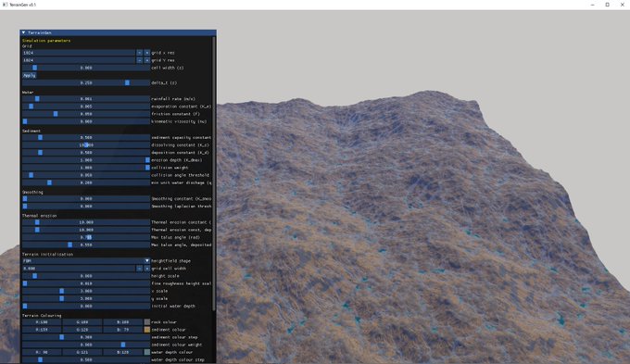Click the x scale slider handle
The image size is (630, 364).
[x=61, y=291]
